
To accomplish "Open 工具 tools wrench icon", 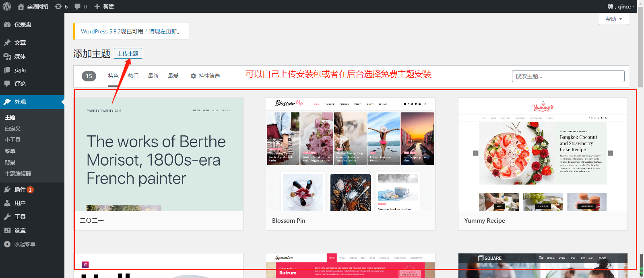I will 7,217.
